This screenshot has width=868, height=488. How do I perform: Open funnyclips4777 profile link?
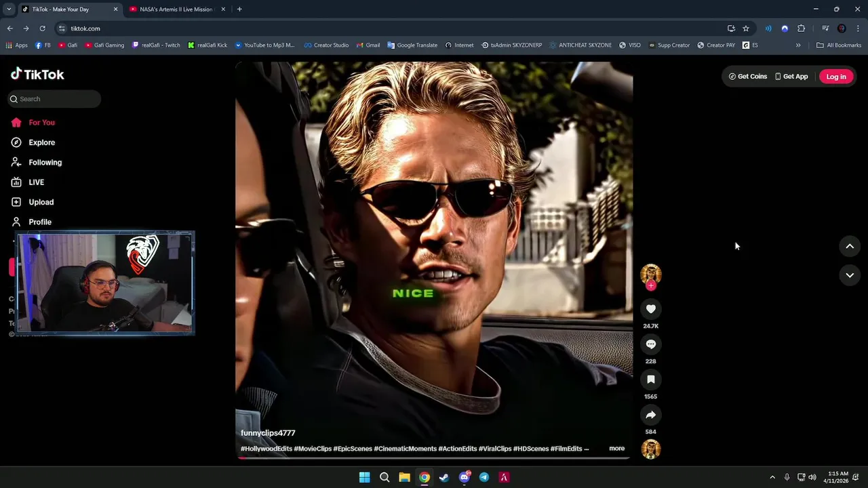pyautogui.click(x=268, y=433)
